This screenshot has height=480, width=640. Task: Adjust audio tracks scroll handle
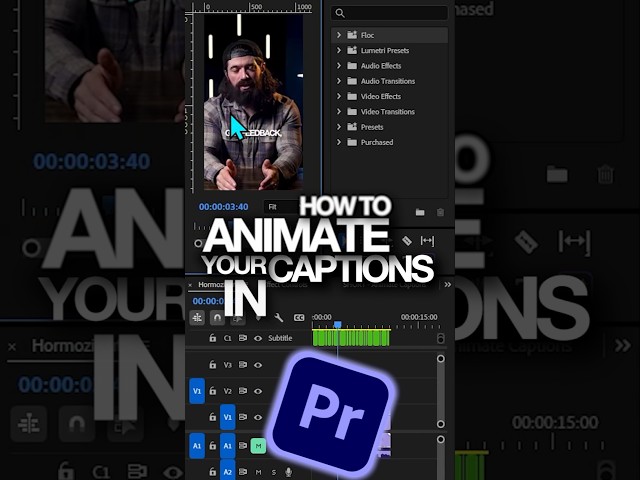[x=440, y=440]
